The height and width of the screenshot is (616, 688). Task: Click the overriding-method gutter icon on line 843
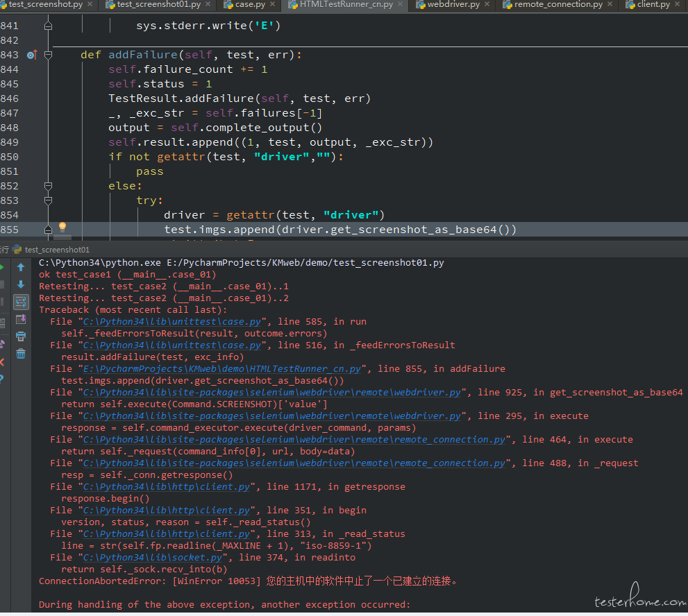[32, 55]
